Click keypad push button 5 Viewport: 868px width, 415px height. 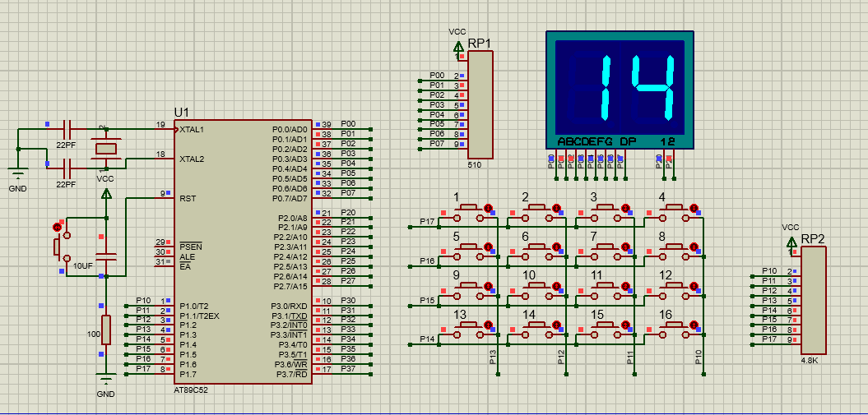click(x=469, y=250)
